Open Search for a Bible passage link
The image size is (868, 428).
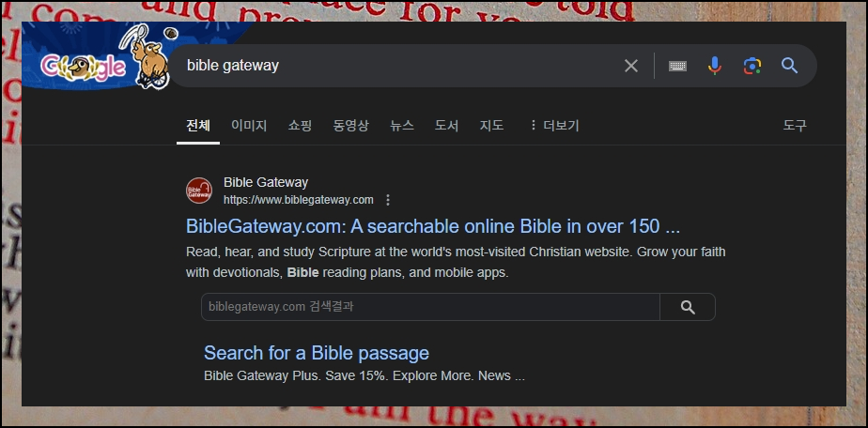point(317,353)
